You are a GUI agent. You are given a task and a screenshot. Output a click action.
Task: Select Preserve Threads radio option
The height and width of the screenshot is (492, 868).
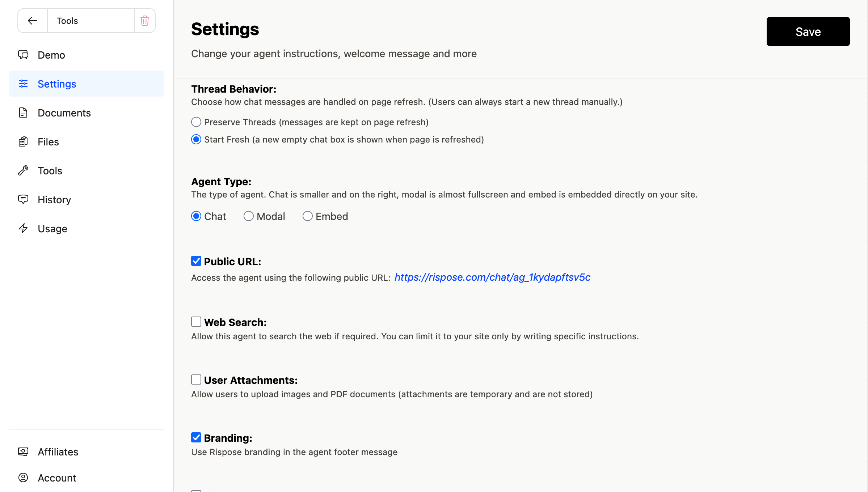(x=196, y=122)
